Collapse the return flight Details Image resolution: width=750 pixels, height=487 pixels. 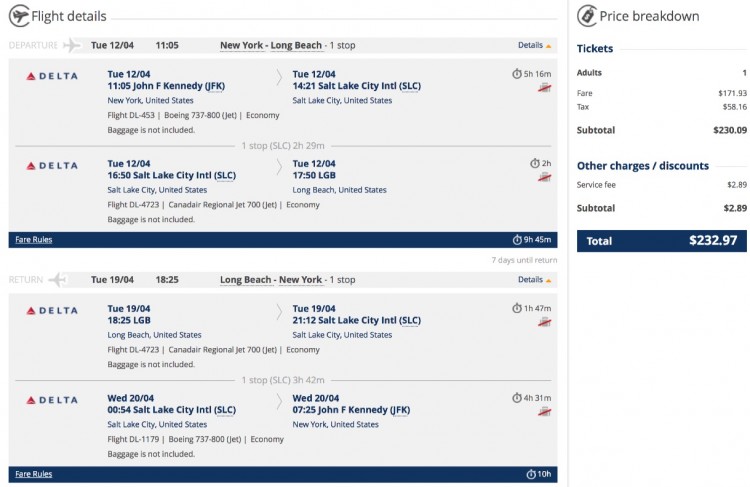[534, 280]
